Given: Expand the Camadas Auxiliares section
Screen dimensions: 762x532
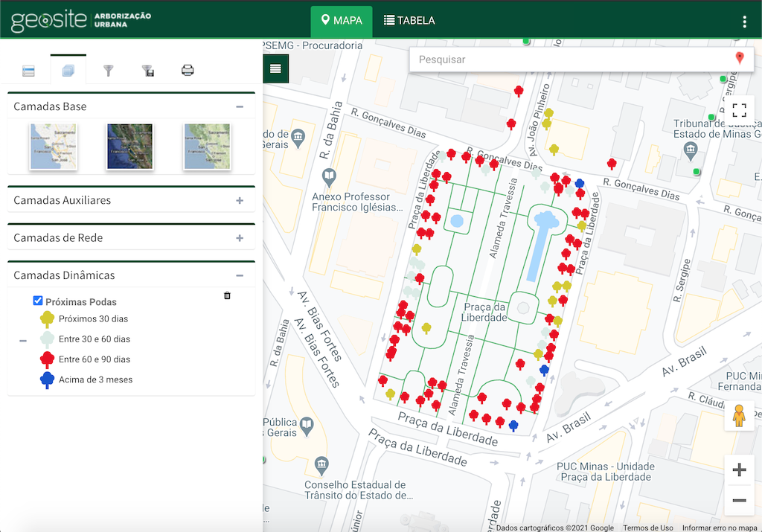Looking at the screenshot, I should coord(240,200).
